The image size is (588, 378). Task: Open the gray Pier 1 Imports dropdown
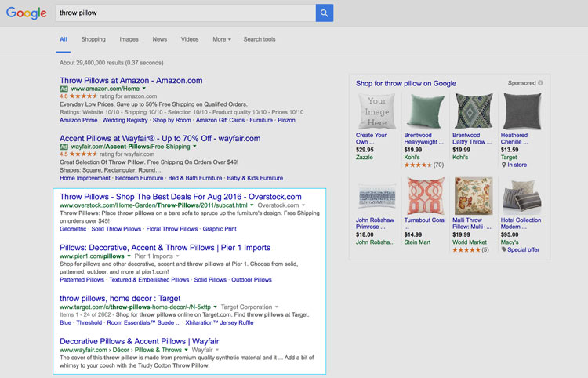tap(177, 256)
